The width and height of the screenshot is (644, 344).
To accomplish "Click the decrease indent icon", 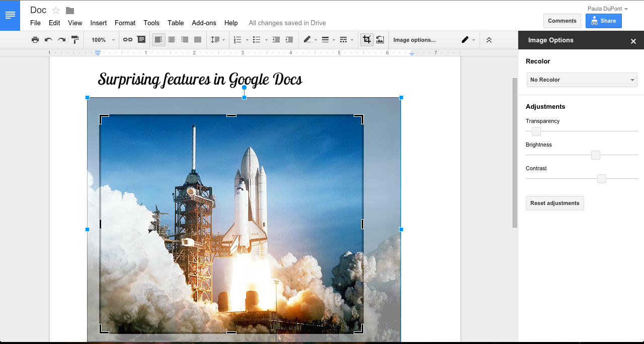I will (x=276, y=40).
